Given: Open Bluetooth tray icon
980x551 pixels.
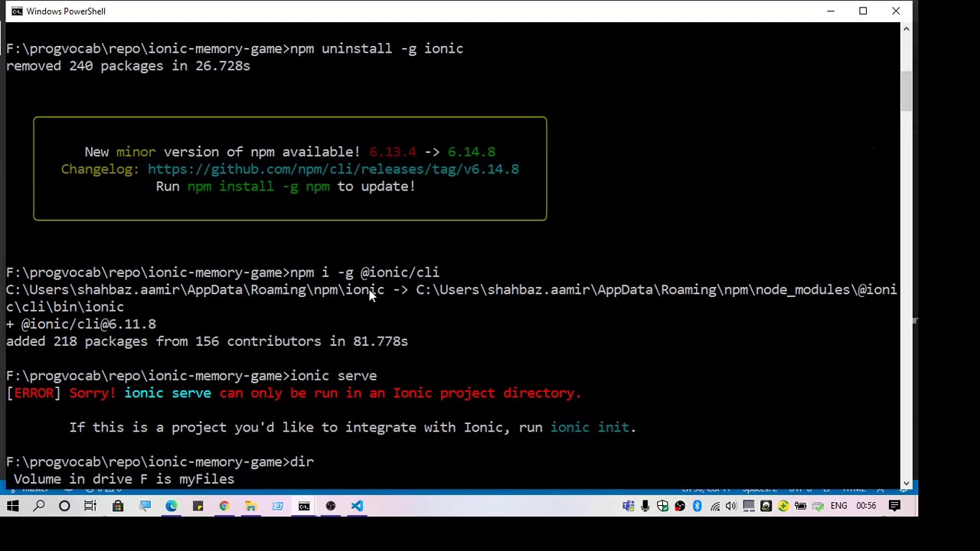Looking at the screenshot, I should [697, 506].
